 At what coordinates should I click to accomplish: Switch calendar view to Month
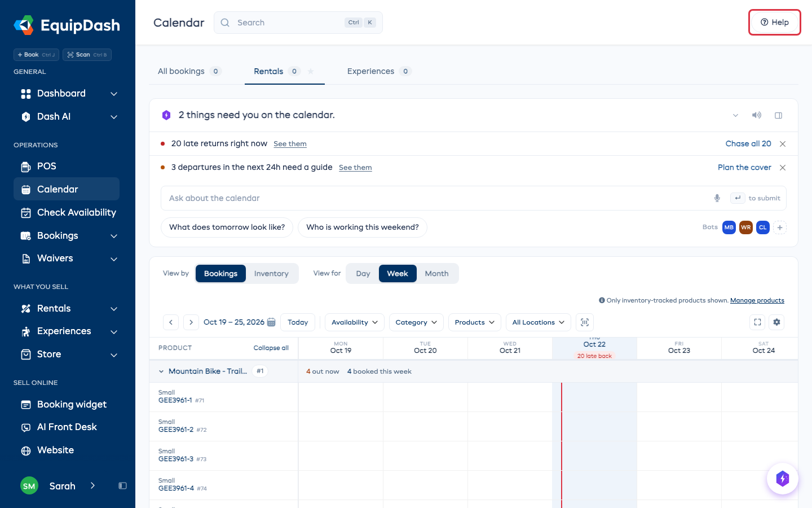point(437,274)
